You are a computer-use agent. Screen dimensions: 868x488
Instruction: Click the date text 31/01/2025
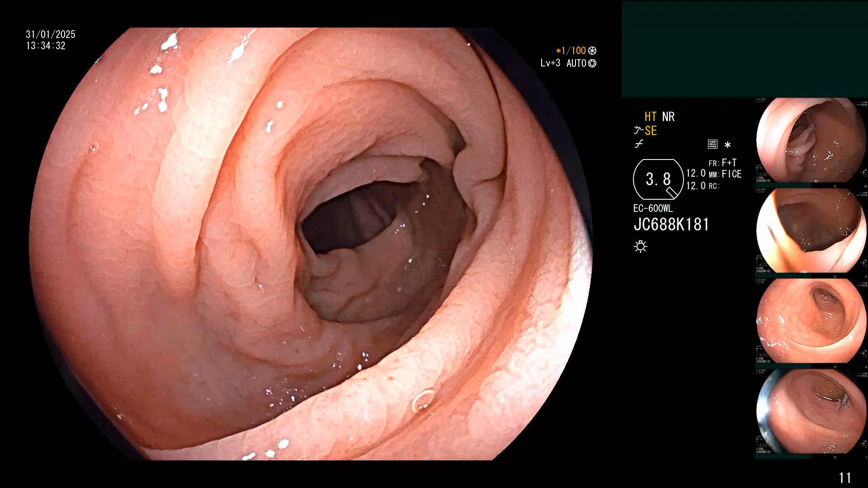click(x=51, y=34)
